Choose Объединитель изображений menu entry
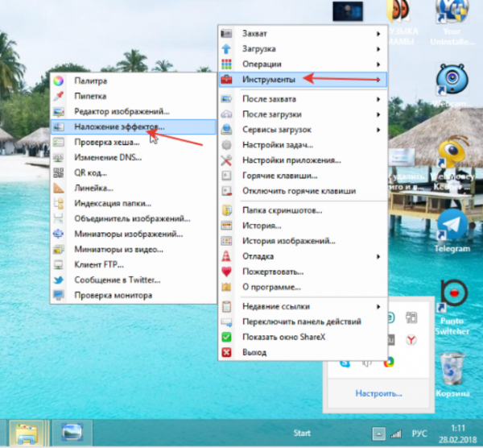This screenshot has height=448, width=483. point(134,218)
